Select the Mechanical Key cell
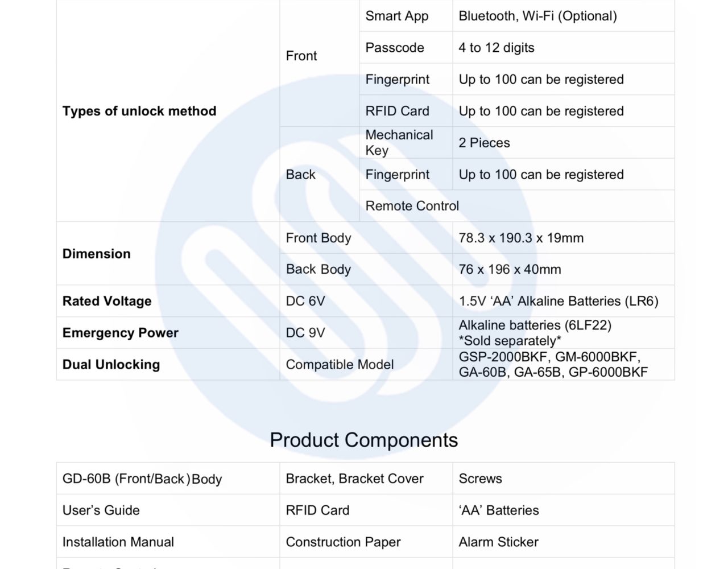This screenshot has height=569, width=728. tap(406, 142)
